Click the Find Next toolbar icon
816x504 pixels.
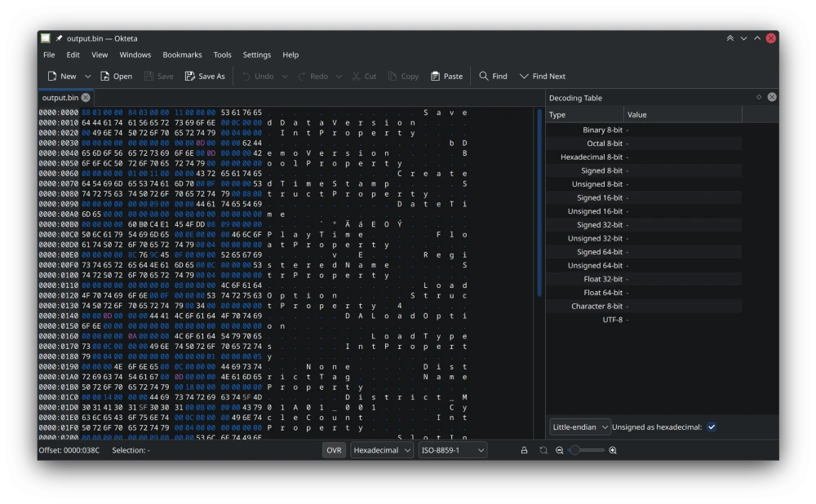point(524,76)
